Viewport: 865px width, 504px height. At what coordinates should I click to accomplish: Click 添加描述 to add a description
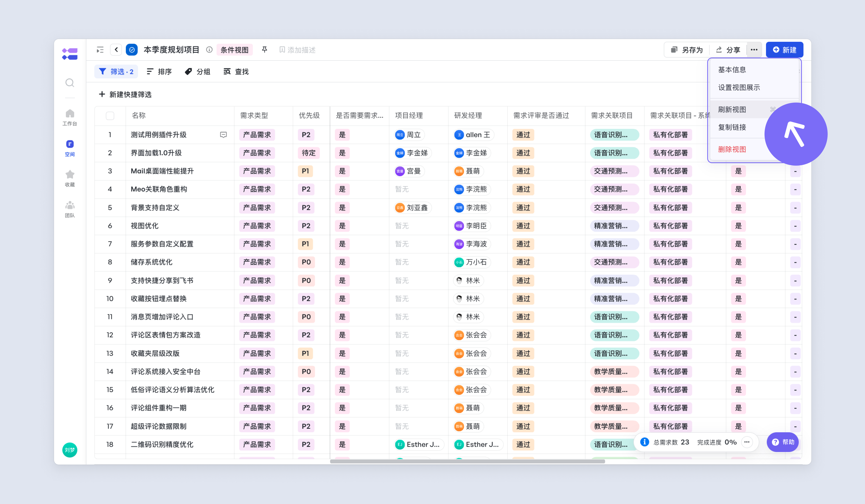click(x=297, y=50)
